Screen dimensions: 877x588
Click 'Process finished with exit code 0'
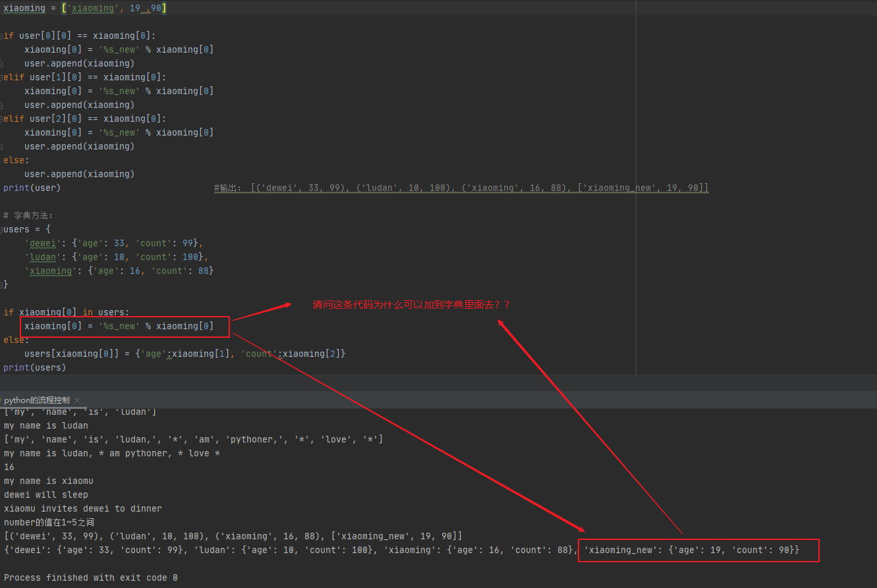(x=91, y=577)
